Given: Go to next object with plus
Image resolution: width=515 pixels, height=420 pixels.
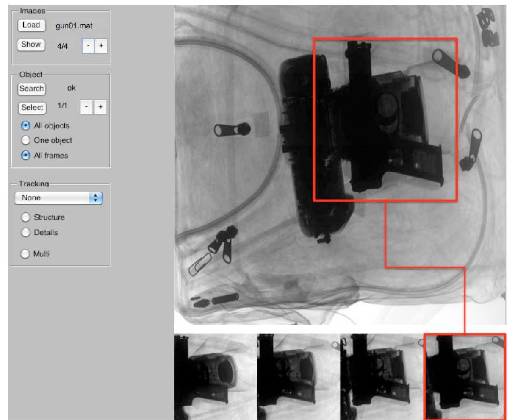Looking at the screenshot, I should pyautogui.click(x=100, y=108).
